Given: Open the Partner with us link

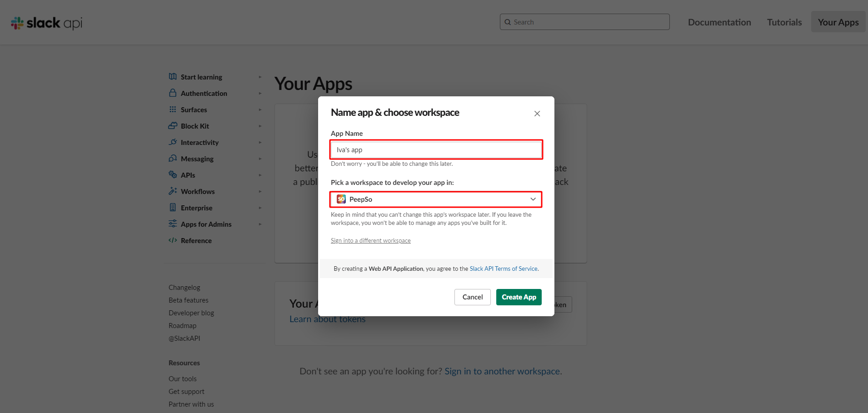Looking at the screenshot, I should click(191, 404).
